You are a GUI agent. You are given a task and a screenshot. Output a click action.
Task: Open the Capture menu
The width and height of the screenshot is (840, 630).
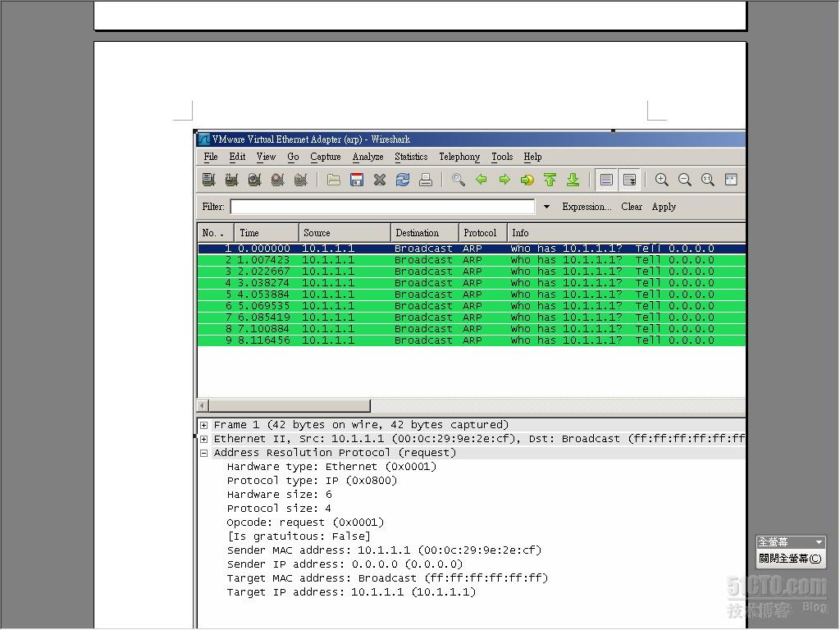tap(325, 157)
